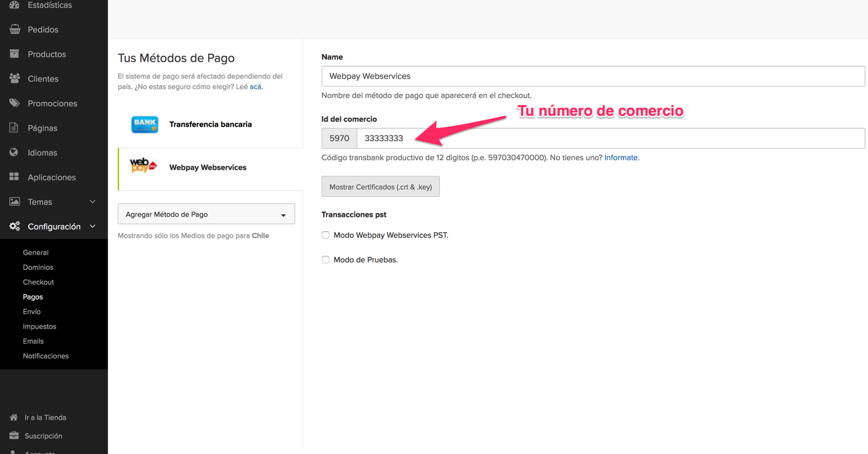868x454 pixels.
Task: Click the Webpay plus logo
Action: point(144,166)
